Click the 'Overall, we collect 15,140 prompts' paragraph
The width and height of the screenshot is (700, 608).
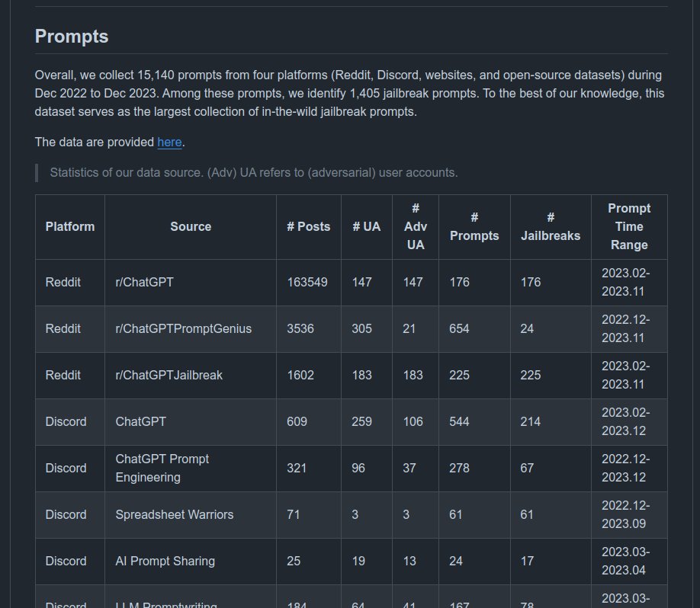tap(349, 93)
